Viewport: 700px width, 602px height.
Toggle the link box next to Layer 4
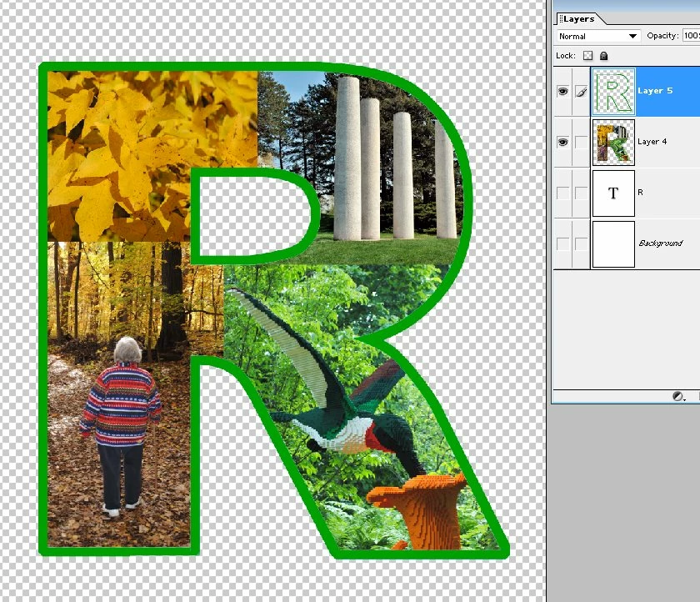[x=582, y=143]
